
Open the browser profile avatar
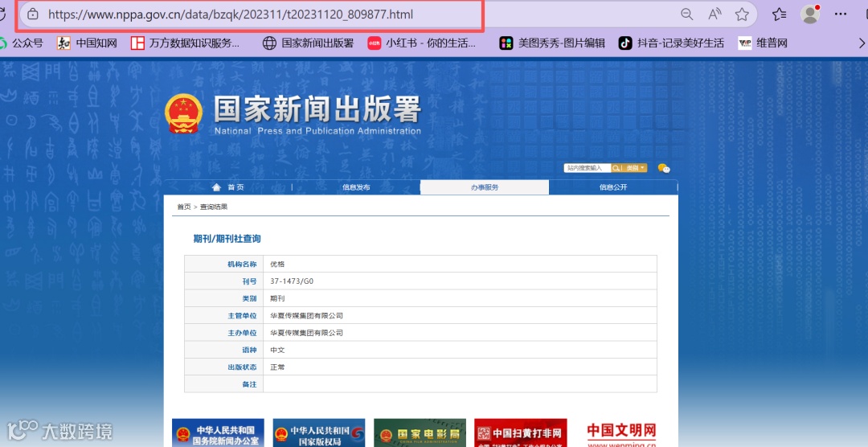point(810,14)
